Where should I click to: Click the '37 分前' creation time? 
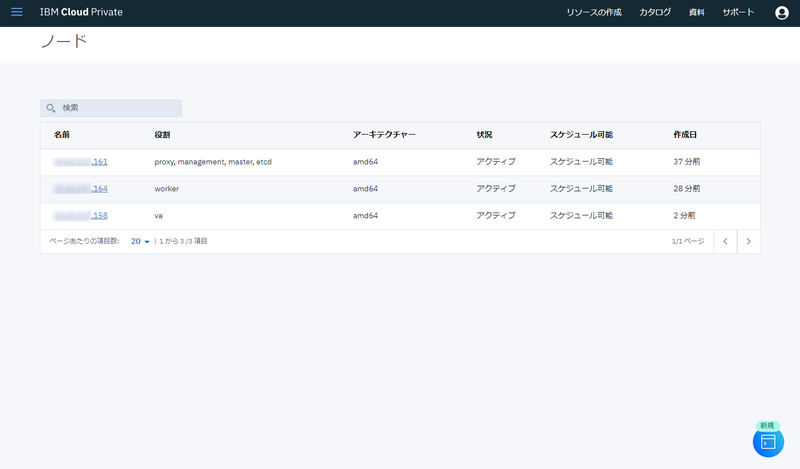686,162
